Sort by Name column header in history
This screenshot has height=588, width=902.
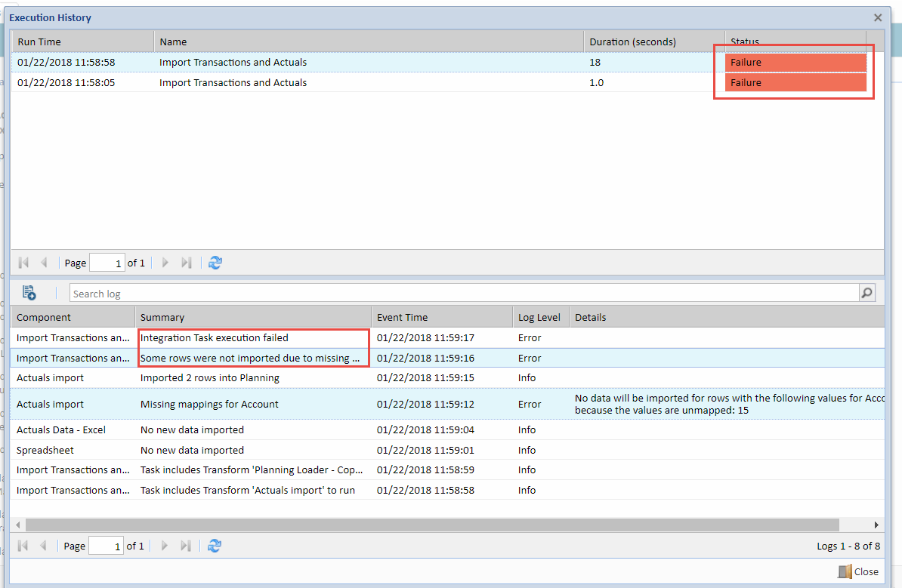369,42
